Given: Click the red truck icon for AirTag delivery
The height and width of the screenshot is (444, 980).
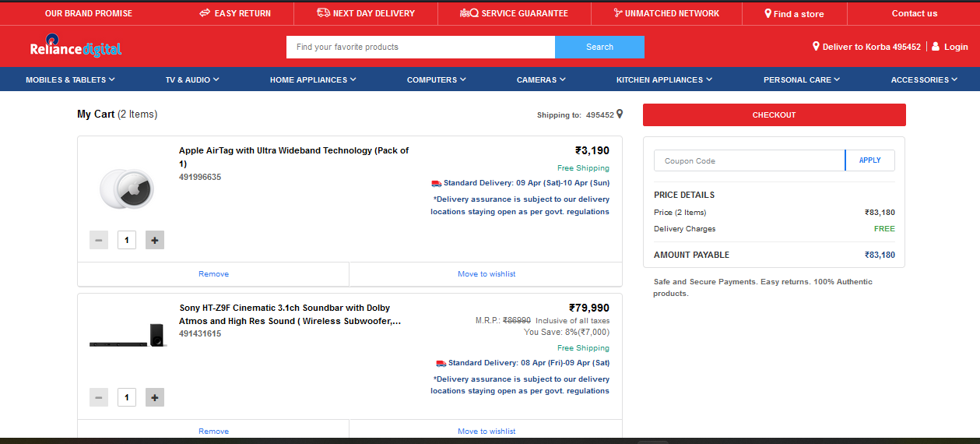Looking at the screenshot, I should (x=437, y=183).
